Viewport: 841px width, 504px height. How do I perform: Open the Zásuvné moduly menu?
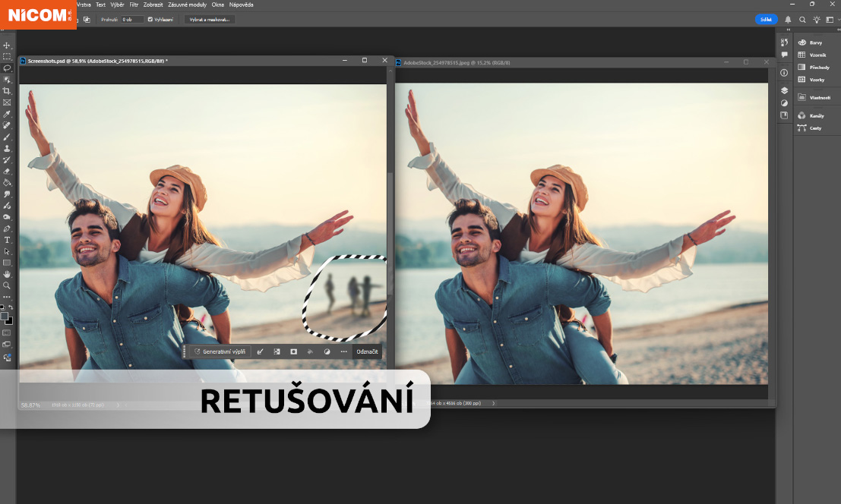click(187, 5)
